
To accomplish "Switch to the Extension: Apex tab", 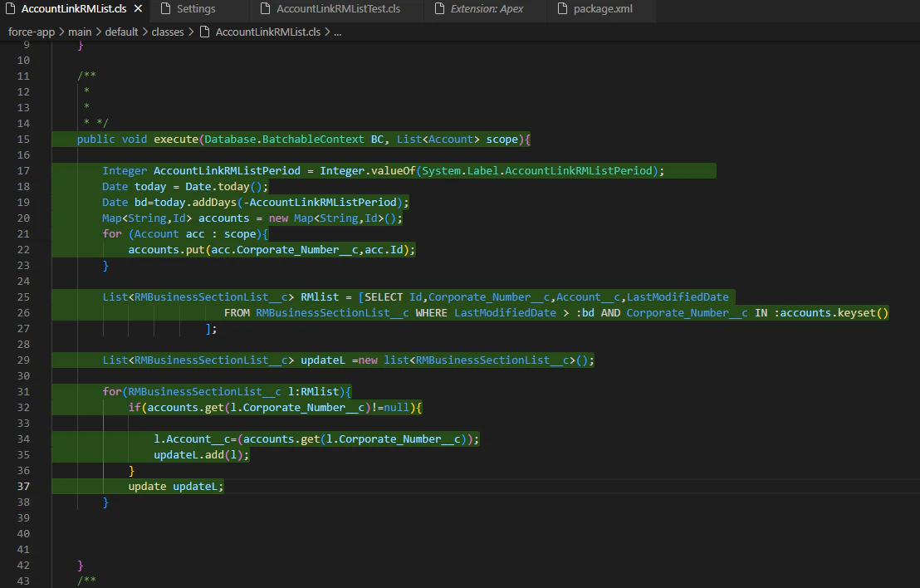I will (487, 9).
